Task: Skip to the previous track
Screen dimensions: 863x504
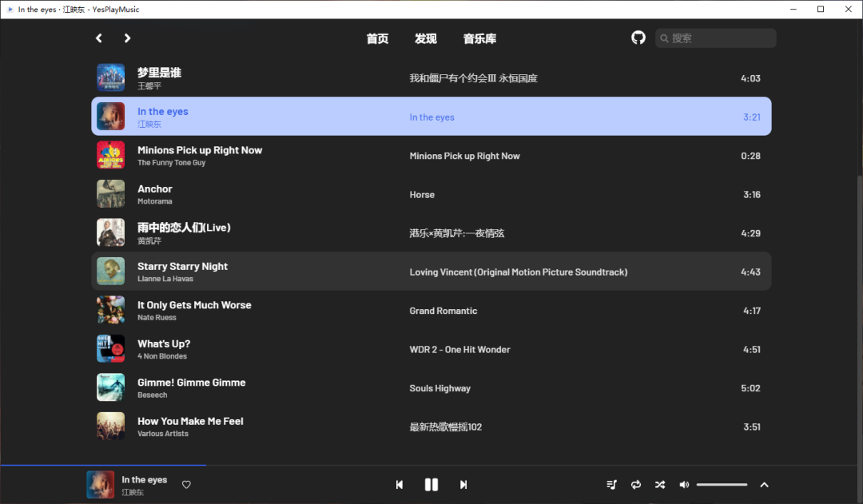Action: click(400, 485)
